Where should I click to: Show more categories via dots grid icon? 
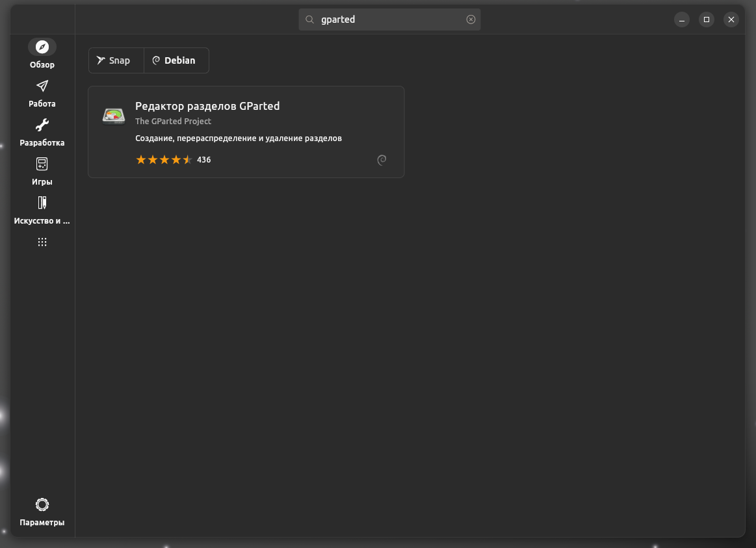(42, 242)
